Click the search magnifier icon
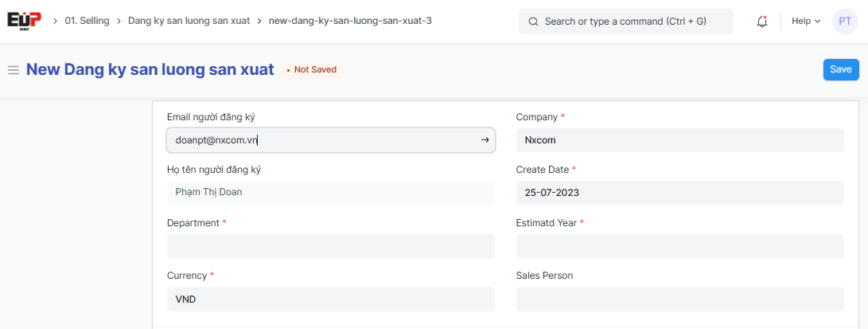Screen dimensions: 868x329 (533, 22)
